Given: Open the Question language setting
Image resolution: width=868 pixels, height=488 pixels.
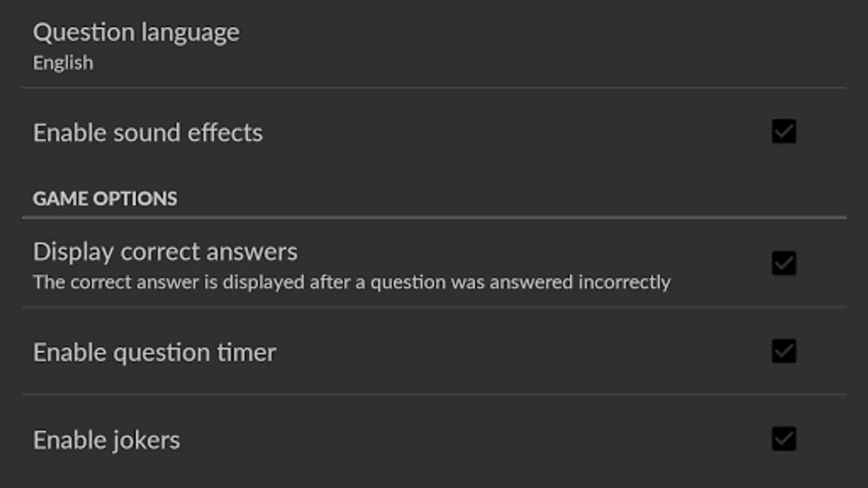Looking at the screenshot, I should click(x=136, y=33).
